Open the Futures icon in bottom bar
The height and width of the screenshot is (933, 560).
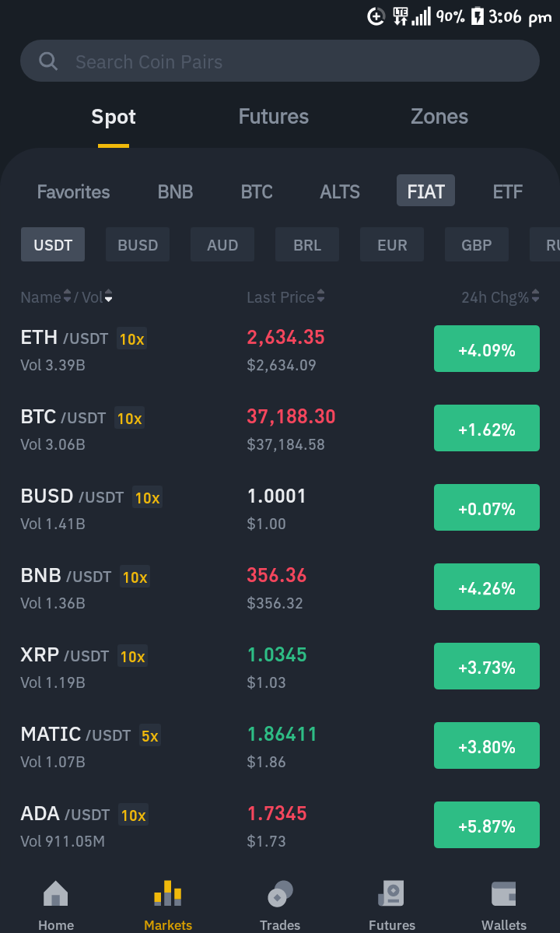(x=392, y=893)
